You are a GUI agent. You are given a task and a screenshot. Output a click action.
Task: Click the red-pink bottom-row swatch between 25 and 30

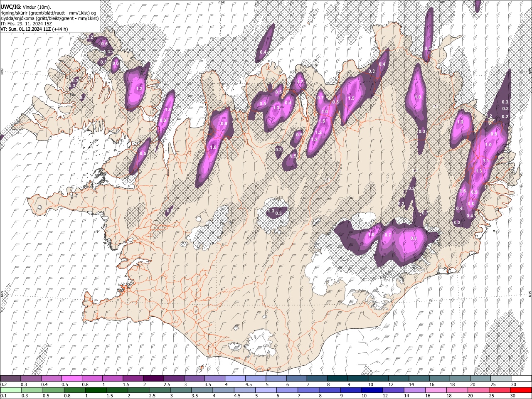click(x=499, y=390)
